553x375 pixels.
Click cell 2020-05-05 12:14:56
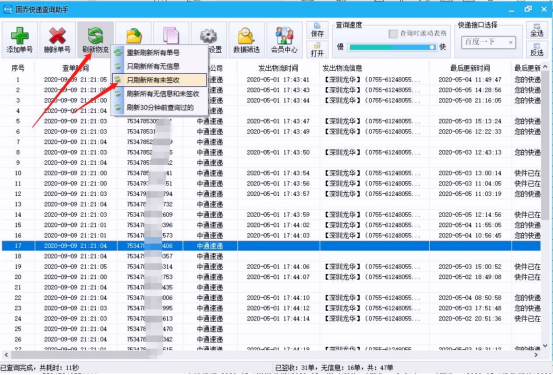click(x=470, y=214)
